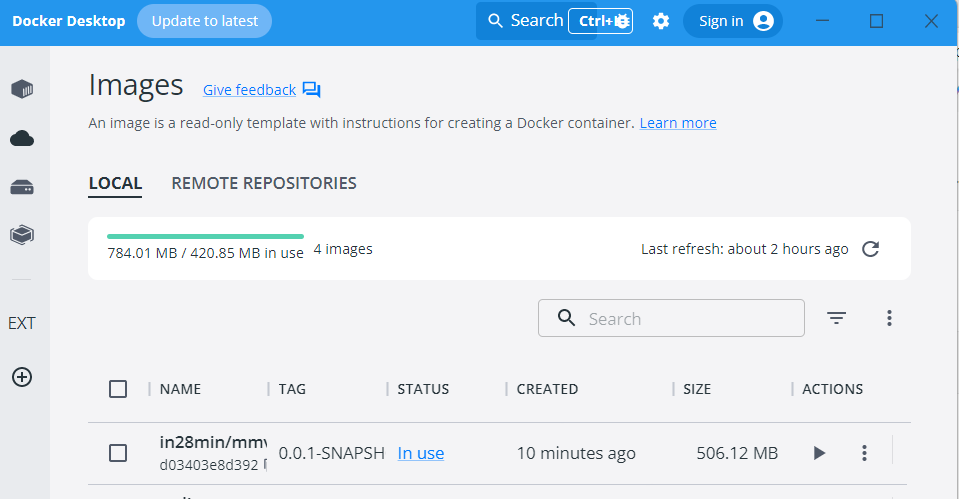Sort by NAME column header
The height and width of the screenshot is (499, 959).
point(180,389)
